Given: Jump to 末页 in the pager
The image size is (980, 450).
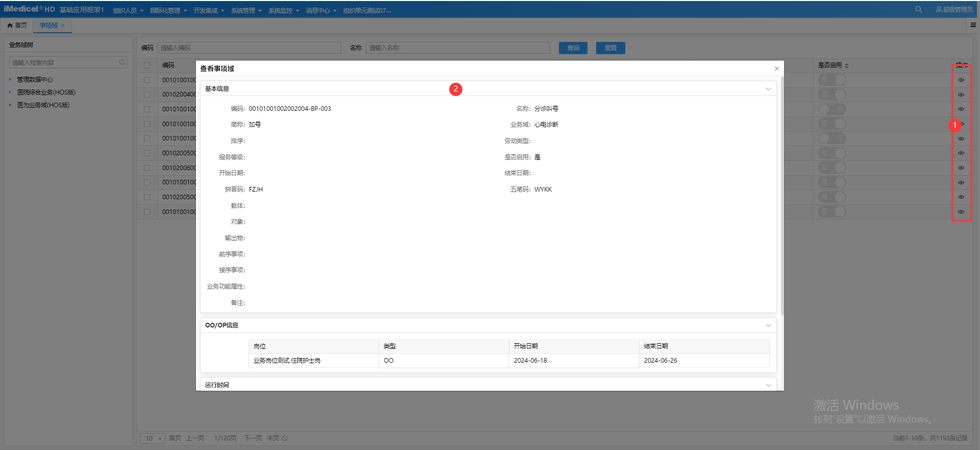Looking at the screenshot, I should coord(273,438).
